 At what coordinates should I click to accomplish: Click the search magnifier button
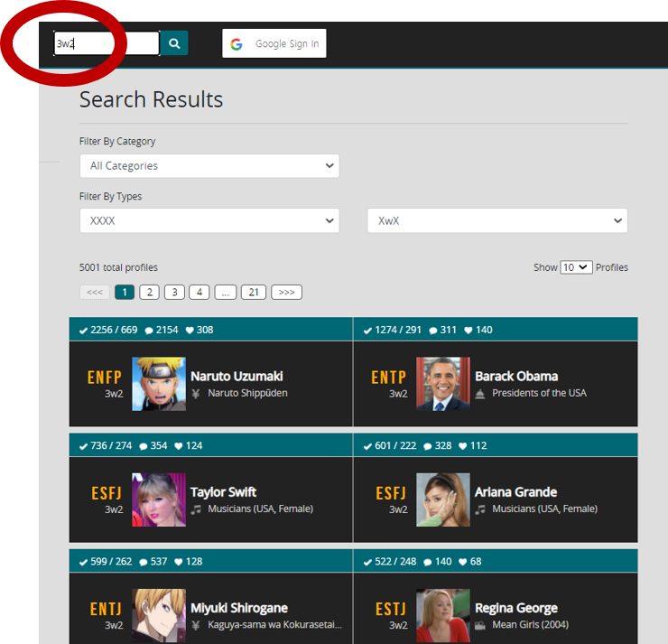[174, 43]
